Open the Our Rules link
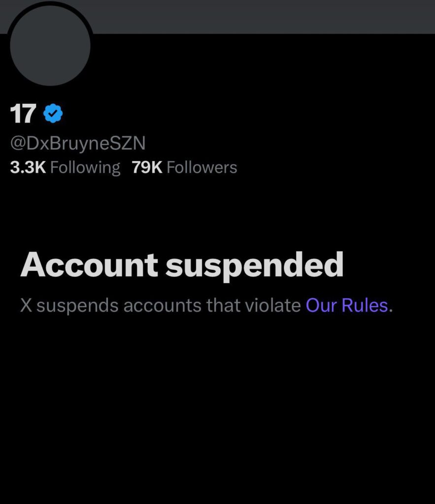This screenshot has width=435, height=504. point(347,305)
